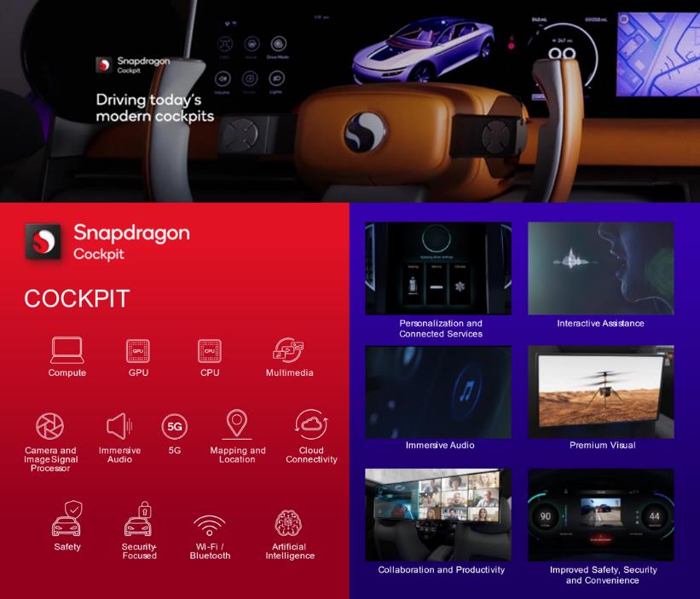Viewport: 700px width, 599px height.
Task: Click the Artificial Intelligence brain icon
Action: (x=288, y=522)
